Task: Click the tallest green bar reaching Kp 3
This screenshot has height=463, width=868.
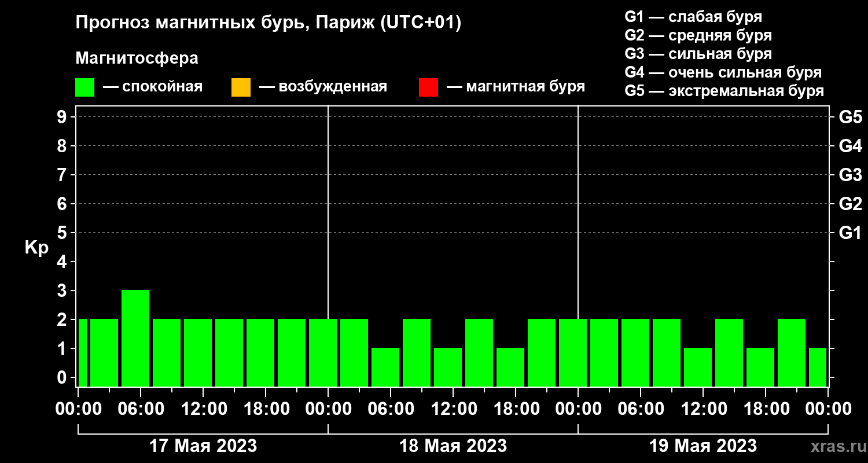Action: [x=135, y=338]
